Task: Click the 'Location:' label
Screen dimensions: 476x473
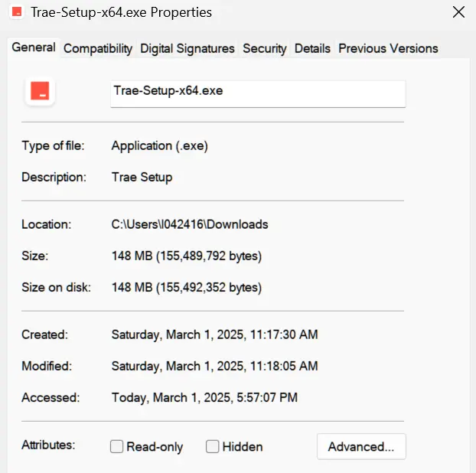Action: (x=47, y=225)
